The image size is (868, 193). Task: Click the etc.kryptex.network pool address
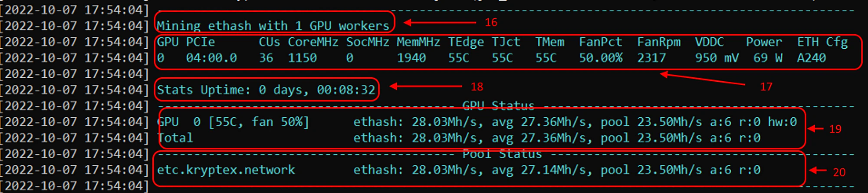coord(226,170)
